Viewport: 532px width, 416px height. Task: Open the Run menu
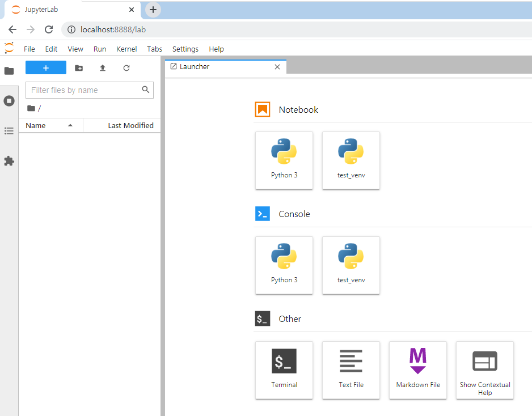click(100, 49)
